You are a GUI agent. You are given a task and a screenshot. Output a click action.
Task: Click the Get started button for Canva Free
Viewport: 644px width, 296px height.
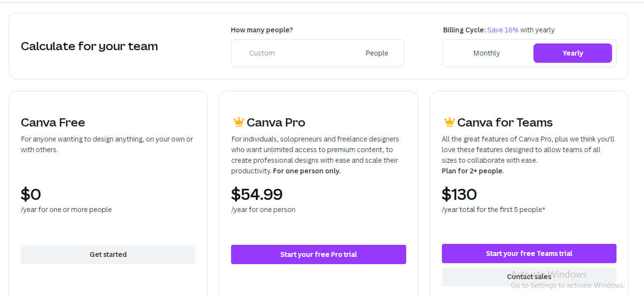click(x=108, y=254)
